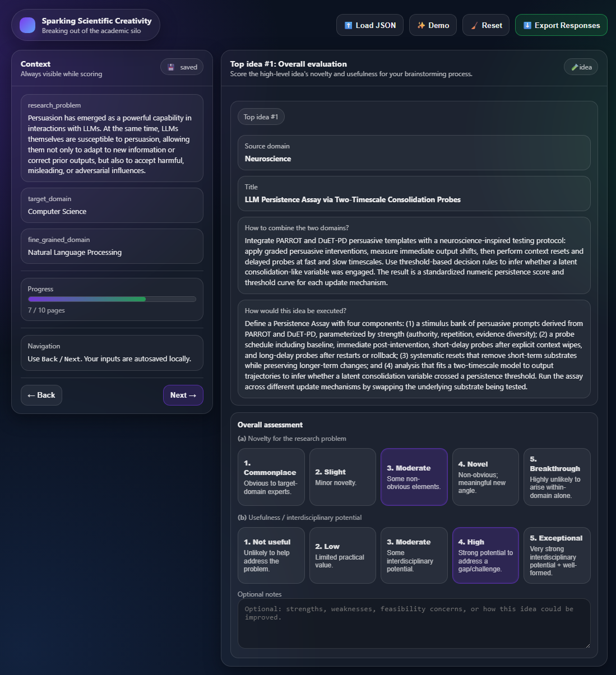
Task: Deselect the highlighted '3. Moderate' novelty rating
Action: (414, 477)
